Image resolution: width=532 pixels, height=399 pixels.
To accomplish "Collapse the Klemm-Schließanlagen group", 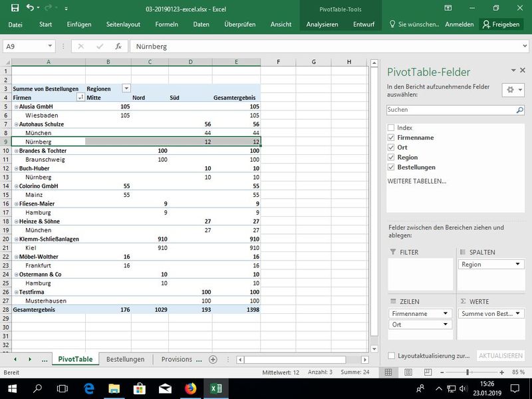I will tap(16, 239).
